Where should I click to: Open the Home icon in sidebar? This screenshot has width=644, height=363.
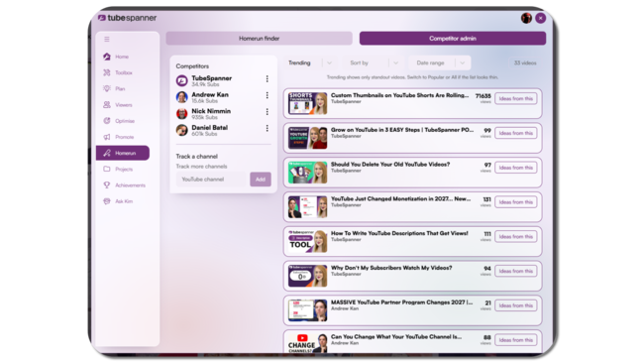click(x=107, y=57)
